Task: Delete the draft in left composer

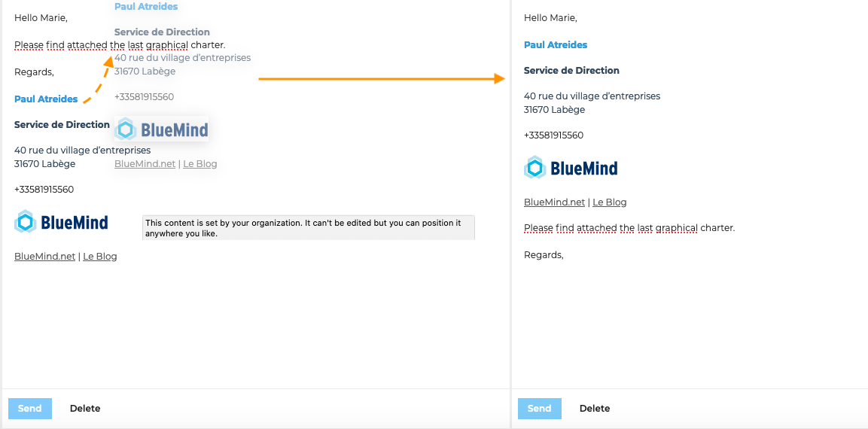Action: coord(85,409)
